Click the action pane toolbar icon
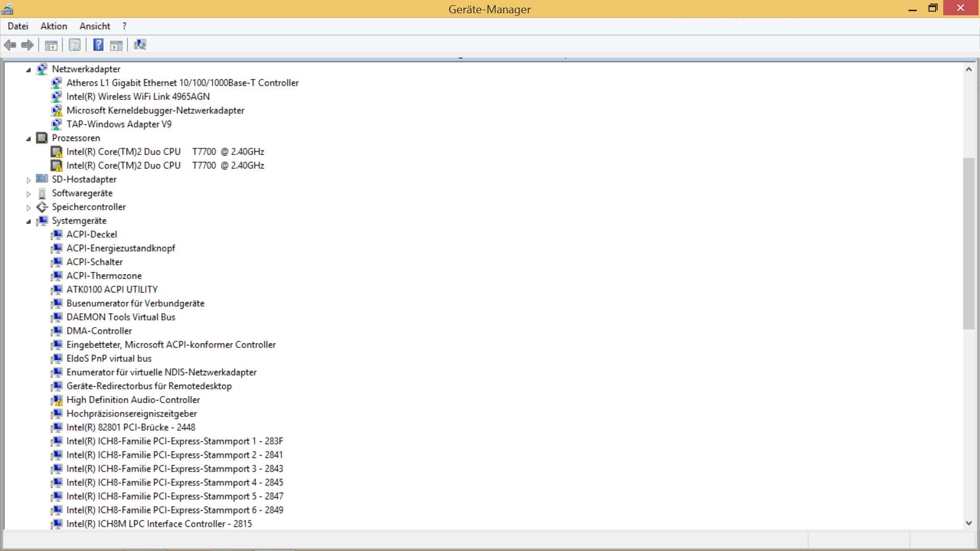The image size is (980, 551). point(116,45)
